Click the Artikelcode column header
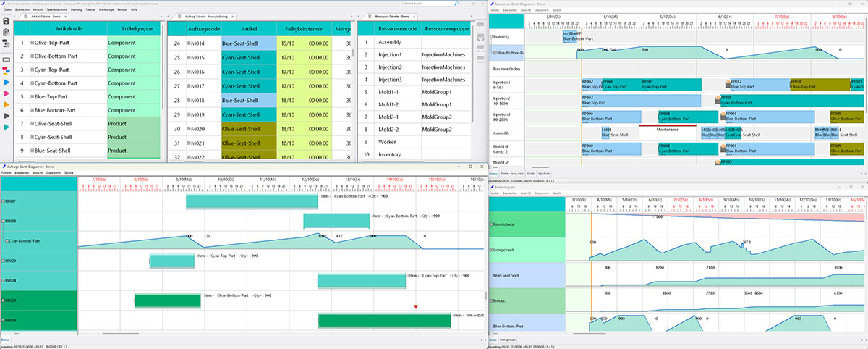Image resolution: width=868 pixels, height=349 pixels. click(x=67, y=29)
